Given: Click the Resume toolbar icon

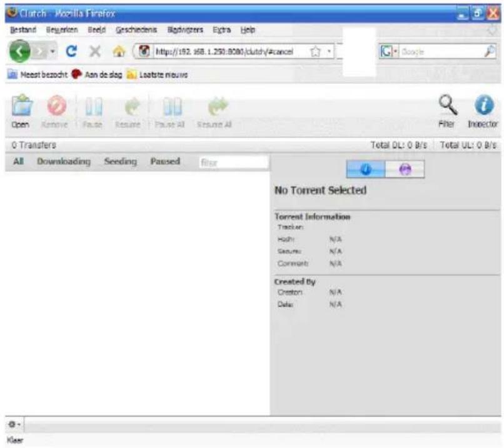Looking at the screenshot, I should (x=131, y=106).
